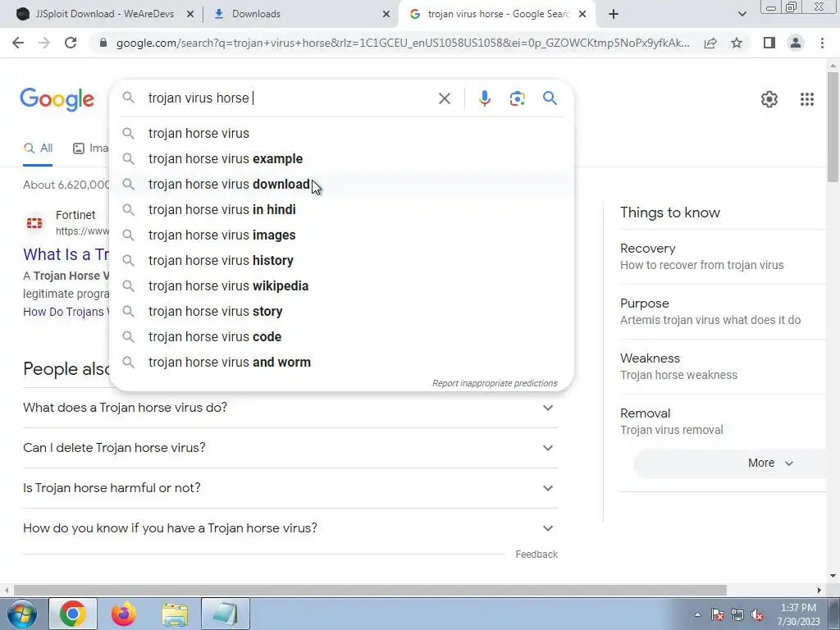The height and width of the screenshot is (630, 840).
Task: Choose suggestion 'trojan horse virus history'
Action: [341, 260]
